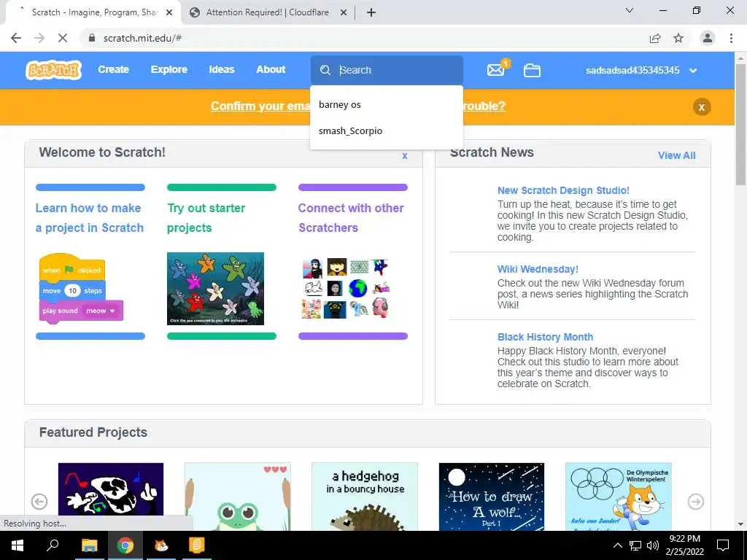
Task: Open the Messages envelope icon
Action: pos(495,70)
